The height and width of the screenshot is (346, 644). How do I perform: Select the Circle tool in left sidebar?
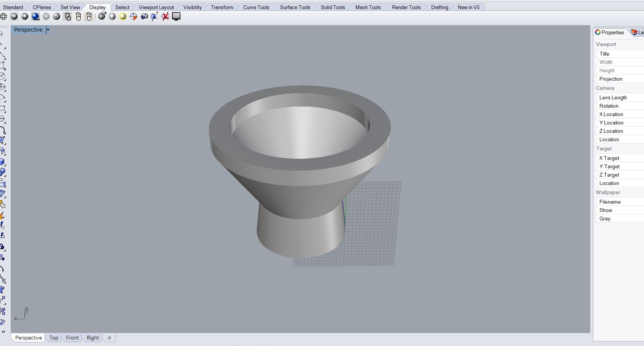point(2,76)
